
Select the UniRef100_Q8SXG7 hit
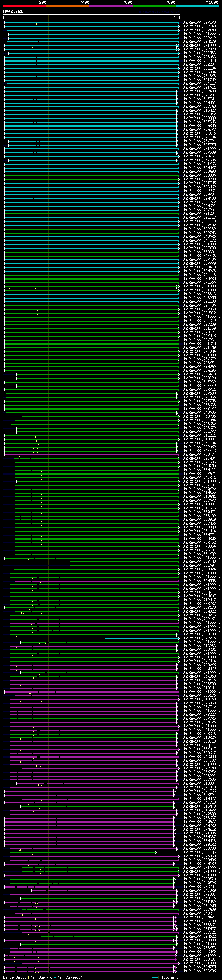(x=199, y=818)
